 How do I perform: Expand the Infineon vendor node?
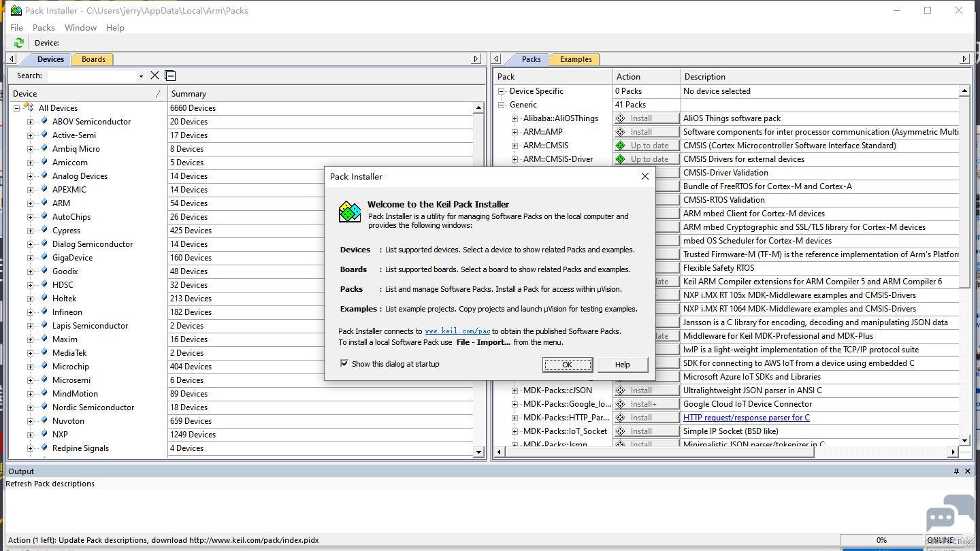30,312
